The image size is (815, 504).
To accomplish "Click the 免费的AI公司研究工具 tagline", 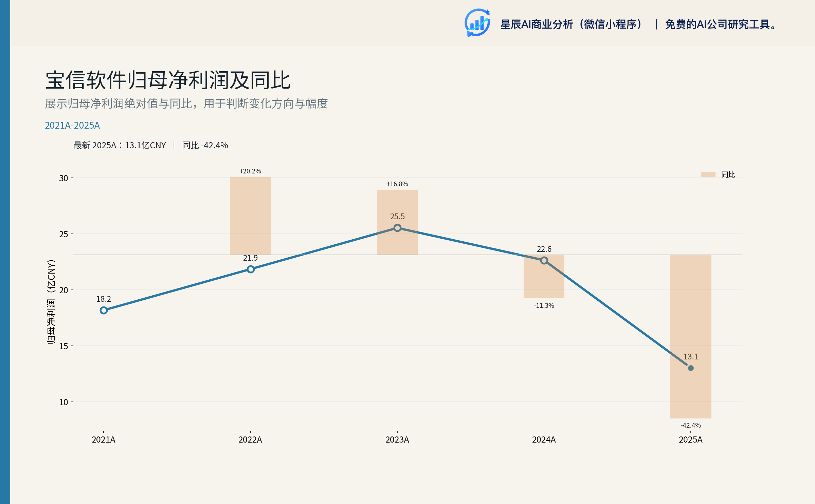I will click(x=721, y=24).
